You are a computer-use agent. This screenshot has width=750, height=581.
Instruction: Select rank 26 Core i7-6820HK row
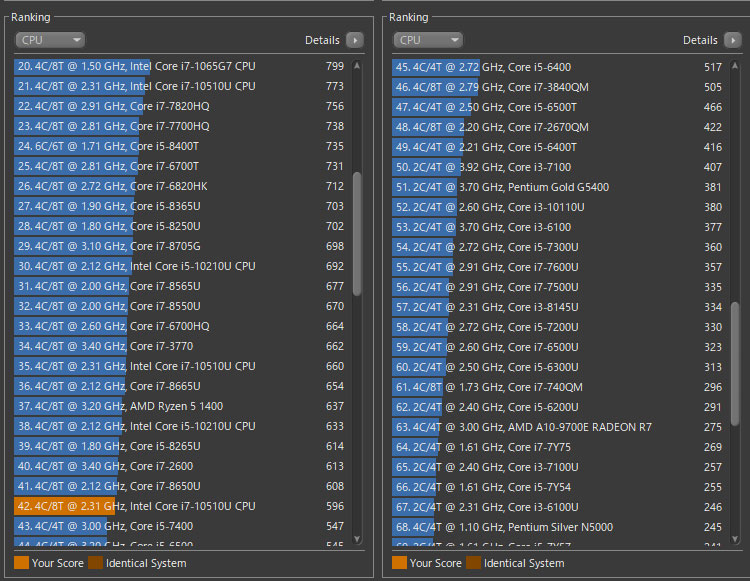click(181, 186)
